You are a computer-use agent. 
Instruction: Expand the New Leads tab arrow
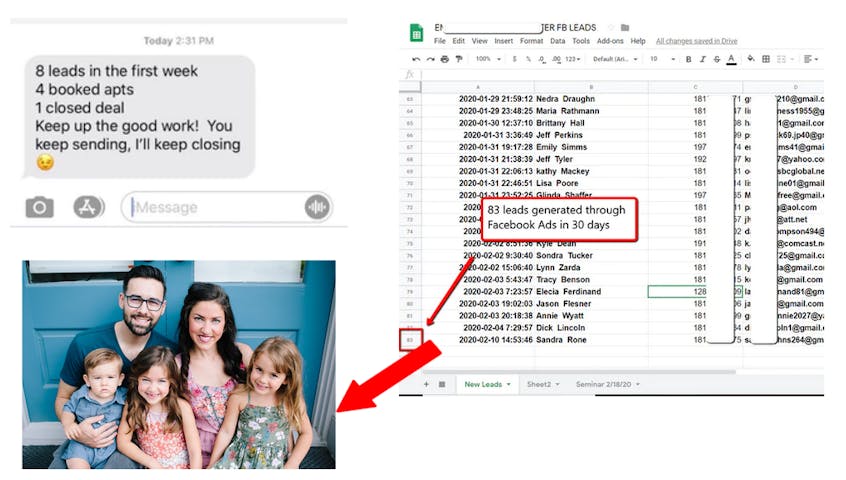tap(508, 384)
